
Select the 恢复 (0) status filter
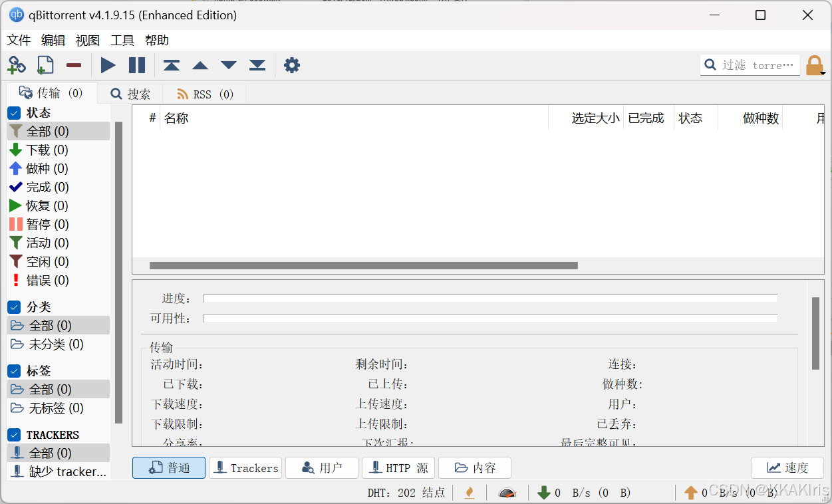pos(59,206)
